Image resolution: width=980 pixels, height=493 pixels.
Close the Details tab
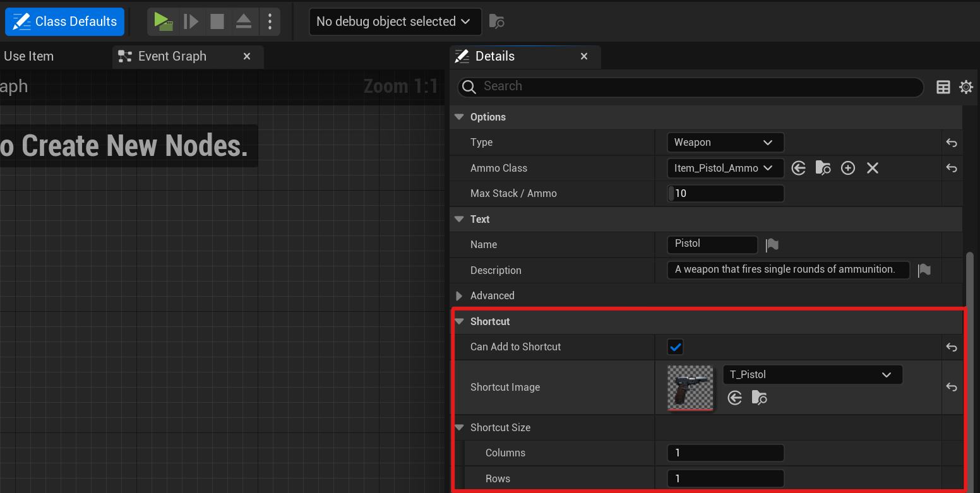coord(584,56)
